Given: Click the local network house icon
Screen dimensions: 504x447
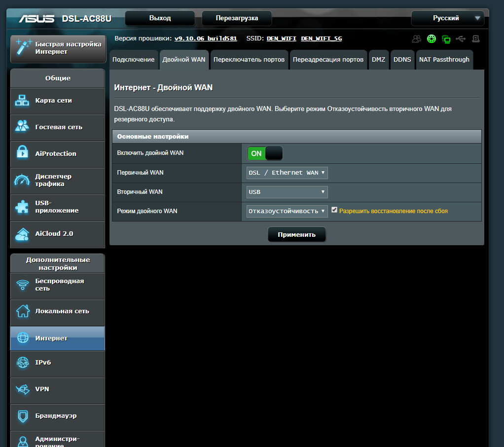Looking at the screenshot, I should coord(23,311).
